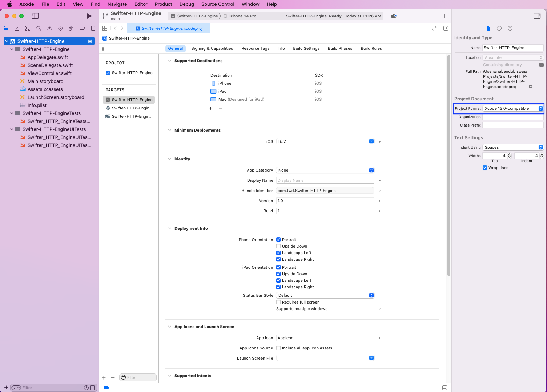
Task: Open ViewController.swift in navigator
Action: 49,73
